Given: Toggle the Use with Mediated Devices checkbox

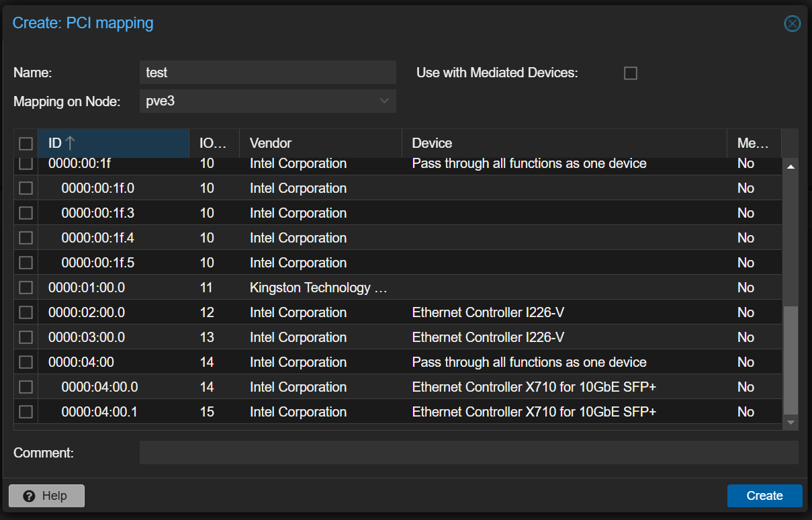Looking at the screenshot, I should (631, 73).
